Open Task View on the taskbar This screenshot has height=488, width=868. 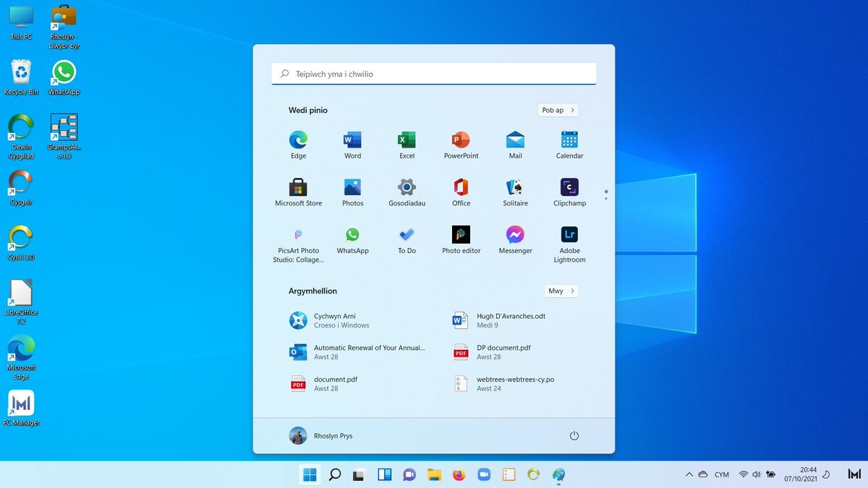point(359,474)
